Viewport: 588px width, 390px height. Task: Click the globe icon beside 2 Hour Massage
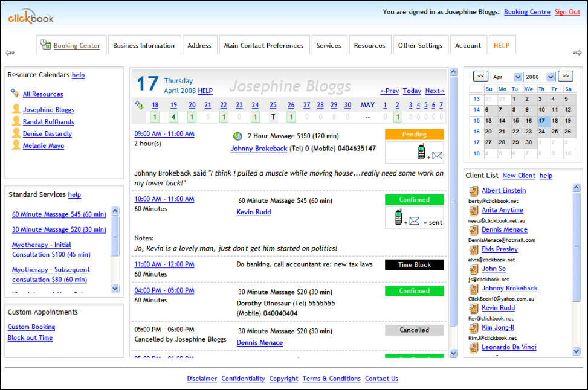point(237,136)
